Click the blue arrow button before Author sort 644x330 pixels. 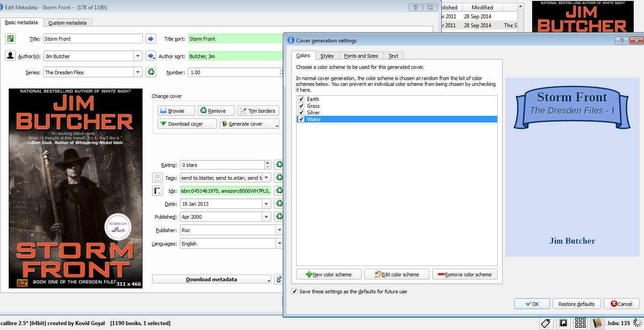151,56
